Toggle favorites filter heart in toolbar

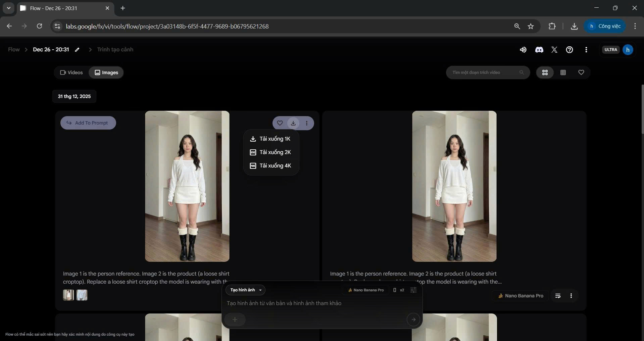tap(581, 72)
